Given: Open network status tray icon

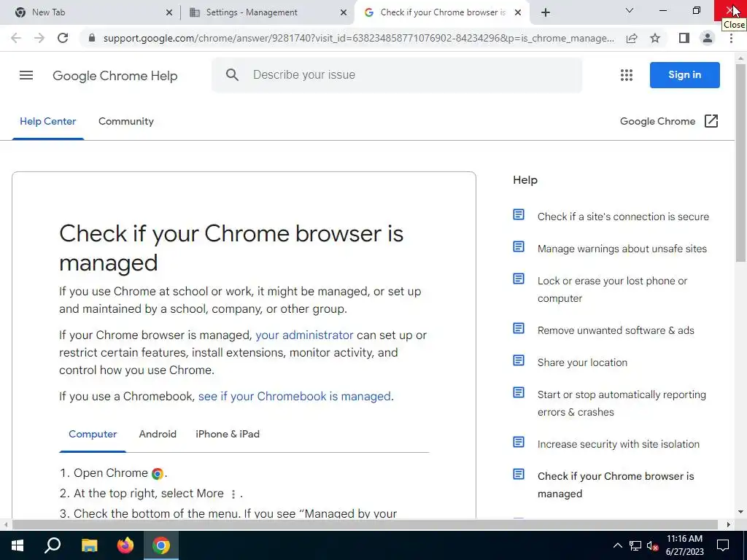Looking at the screenshot, I should [635, 545].
